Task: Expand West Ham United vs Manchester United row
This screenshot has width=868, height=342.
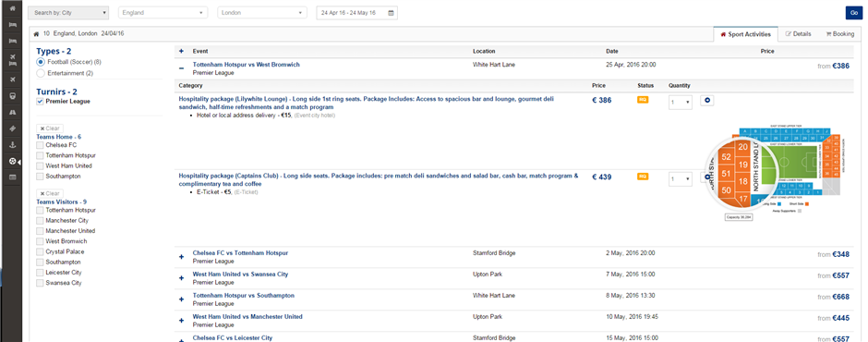Action: tap(181, 321)
